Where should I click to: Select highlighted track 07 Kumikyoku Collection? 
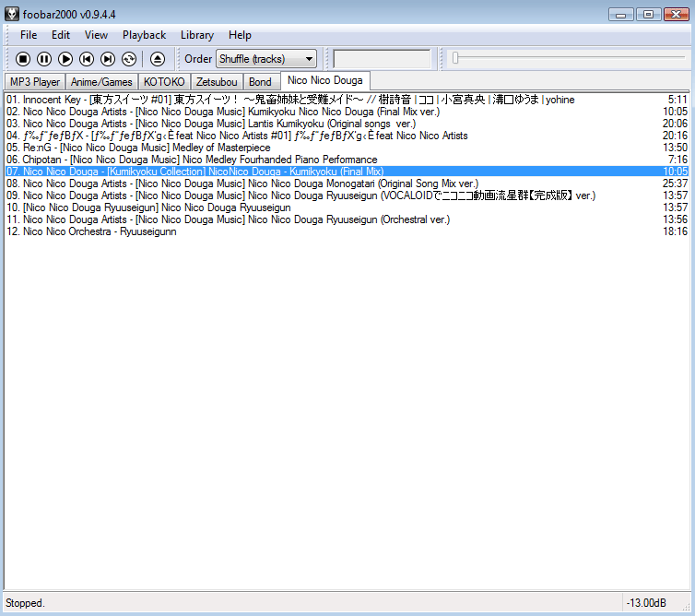pyautogui.click(x=347, y=172)
